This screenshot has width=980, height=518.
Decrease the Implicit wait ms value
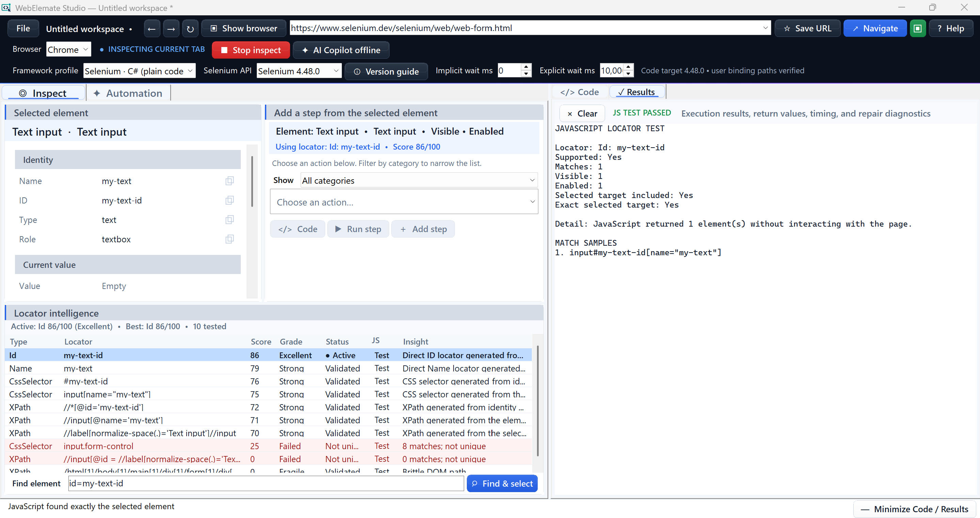(x=526, y=74)
